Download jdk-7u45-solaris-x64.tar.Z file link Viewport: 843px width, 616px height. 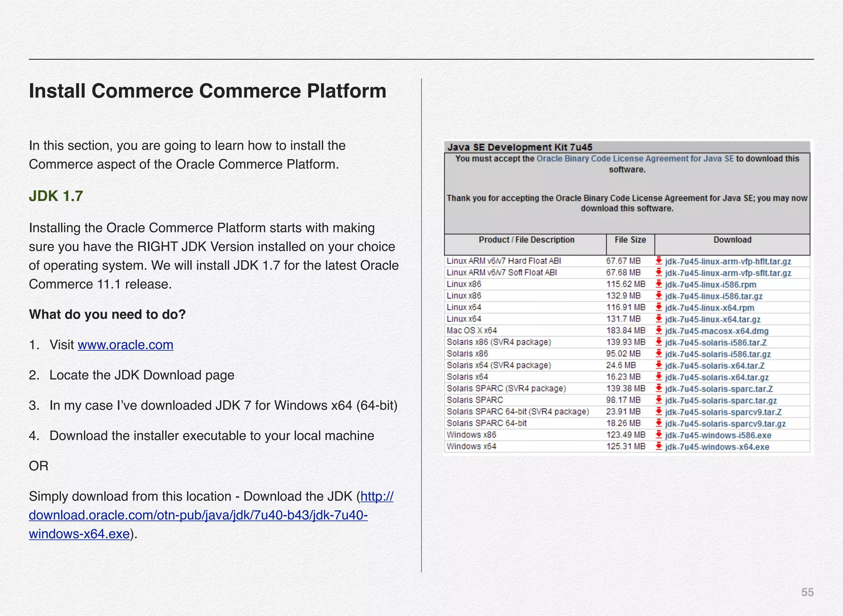[715, 366]
